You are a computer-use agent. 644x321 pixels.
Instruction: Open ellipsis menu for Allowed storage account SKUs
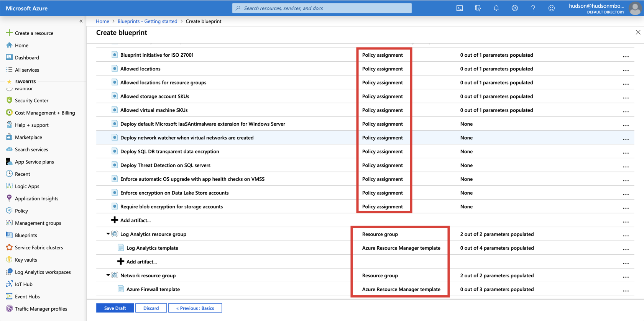(x=626, y=98)
